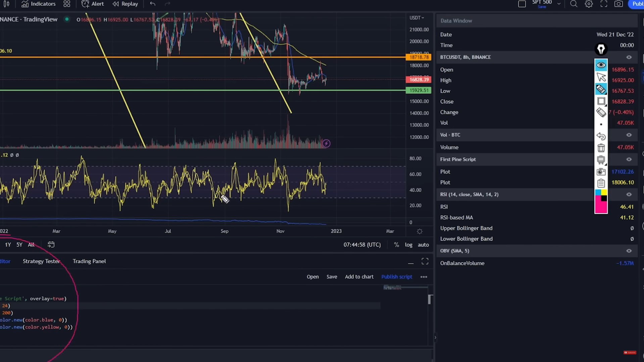Click Add to chart

point(359,277)
